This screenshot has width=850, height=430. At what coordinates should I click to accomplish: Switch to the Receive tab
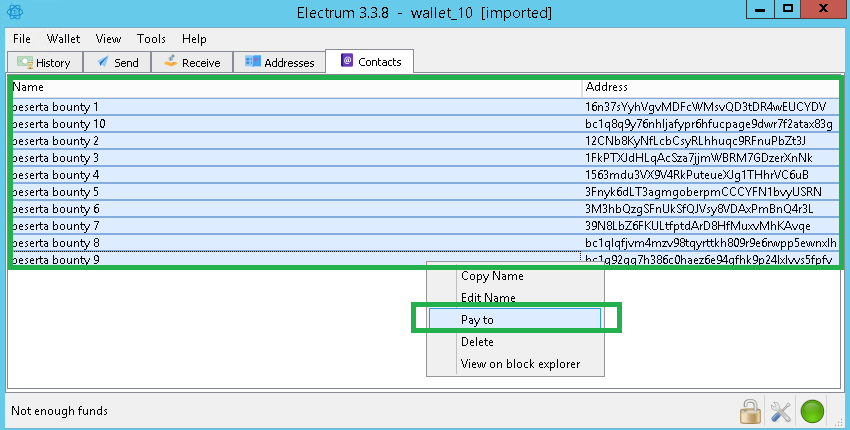(192, 62)
